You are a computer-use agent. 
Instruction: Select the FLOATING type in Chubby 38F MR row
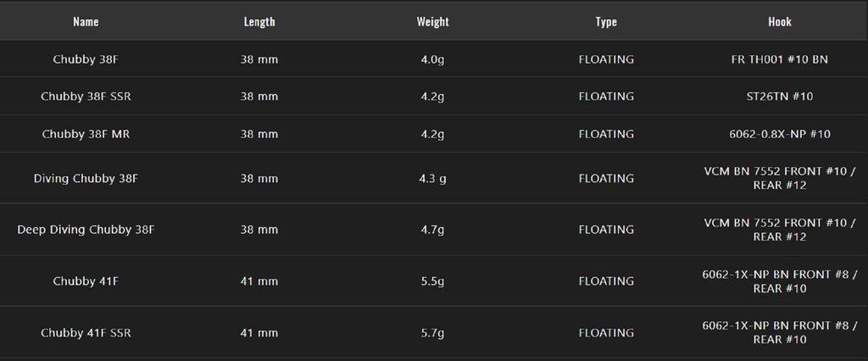click(606, 134)
